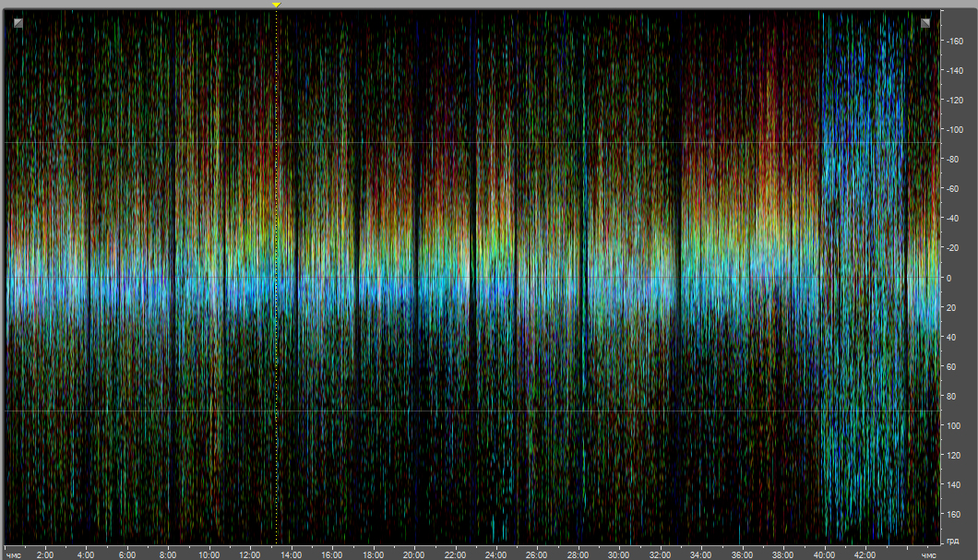Jump to 24:00 on the time ruler
Viewport: 978px width, 560px height.
(495, 554)
